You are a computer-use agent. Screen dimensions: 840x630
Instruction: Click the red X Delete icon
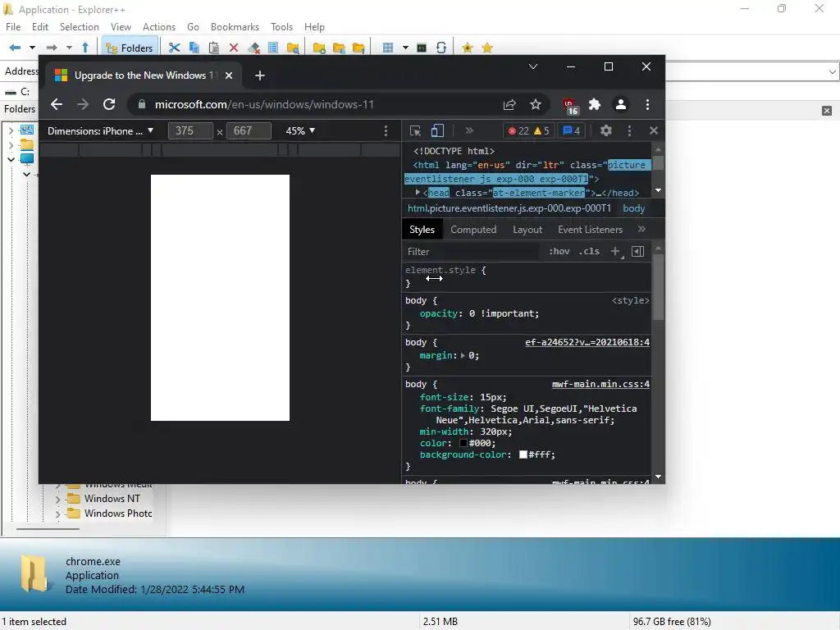(234, 48)
